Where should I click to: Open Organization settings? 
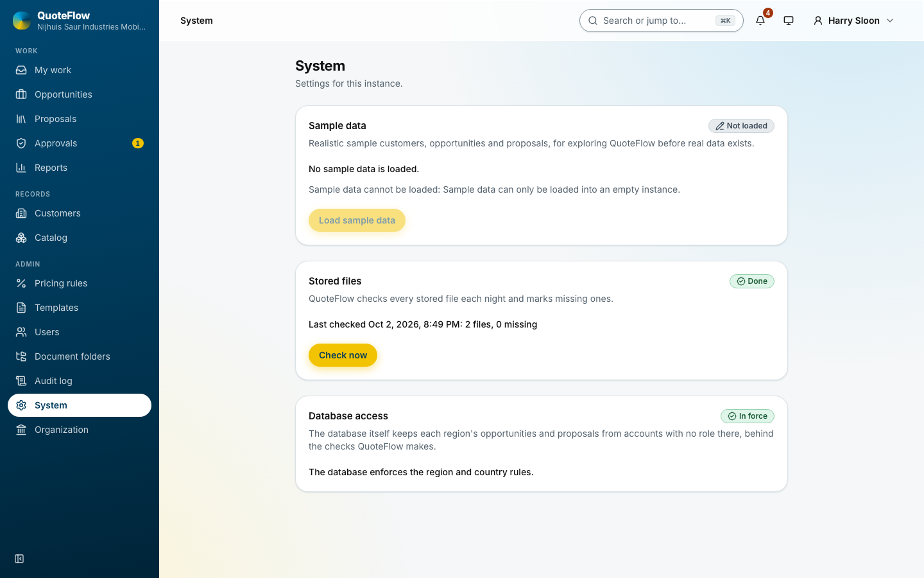(80, 430)
